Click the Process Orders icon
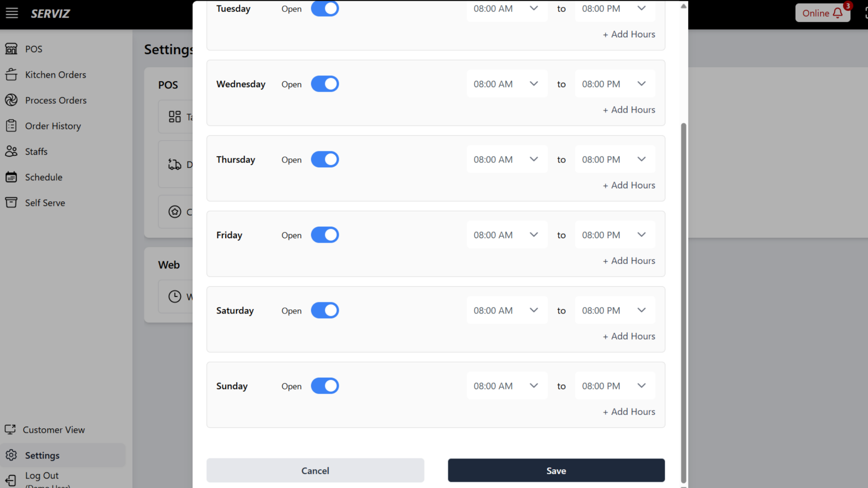868x488 pixels. 11,100
